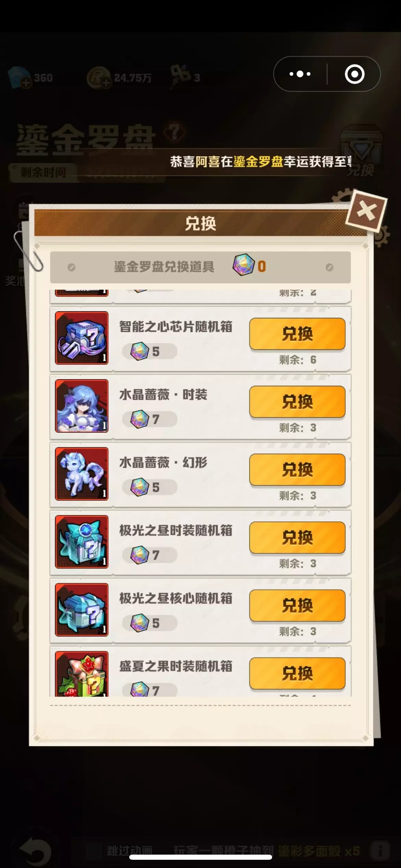
Task: Click the 水晶蔷薇·时装 character portrait icon
Action: click(82, 406)
